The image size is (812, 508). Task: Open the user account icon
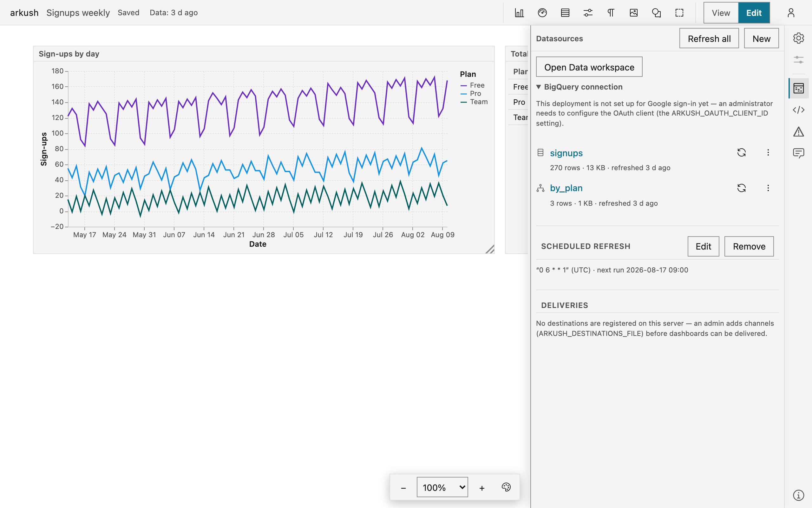pyautogui.click(x=791, y=13)
